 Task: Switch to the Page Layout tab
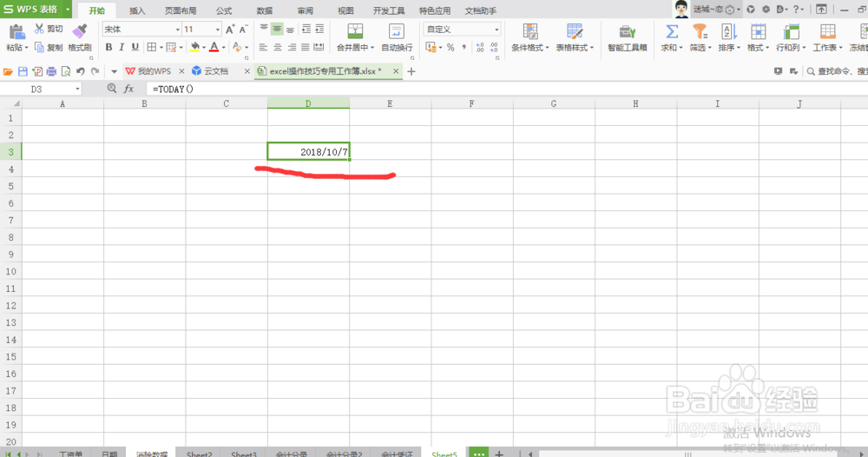(181, 11)
